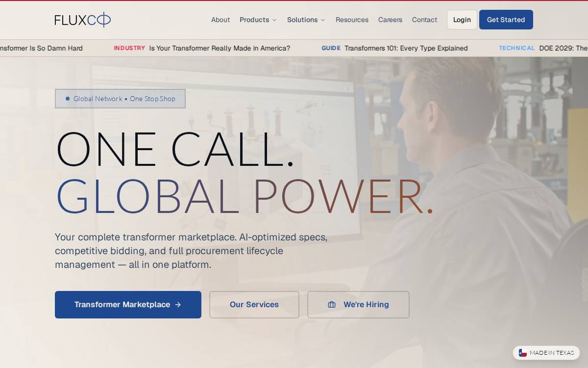Open the About page
Screen dimensions: 588x368
tap(220, 20)
